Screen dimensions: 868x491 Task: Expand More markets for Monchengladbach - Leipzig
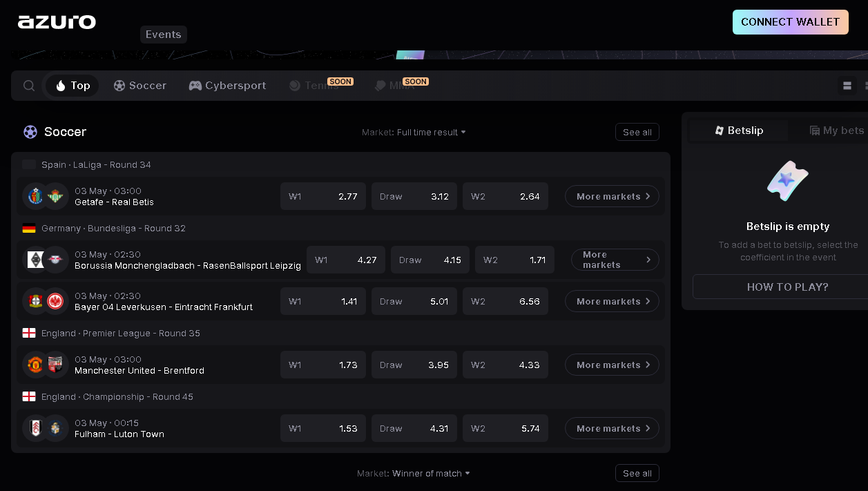click(x=615, y=260)
